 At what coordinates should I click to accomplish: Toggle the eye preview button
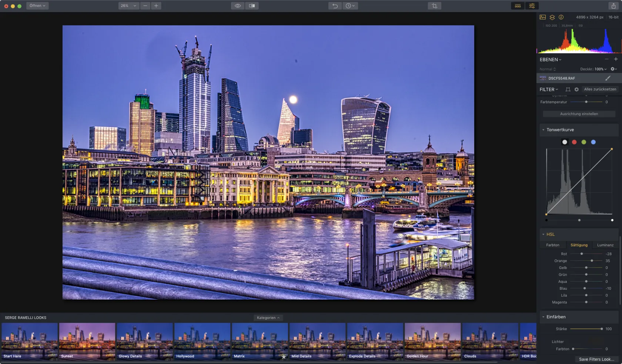pos(238,6)
